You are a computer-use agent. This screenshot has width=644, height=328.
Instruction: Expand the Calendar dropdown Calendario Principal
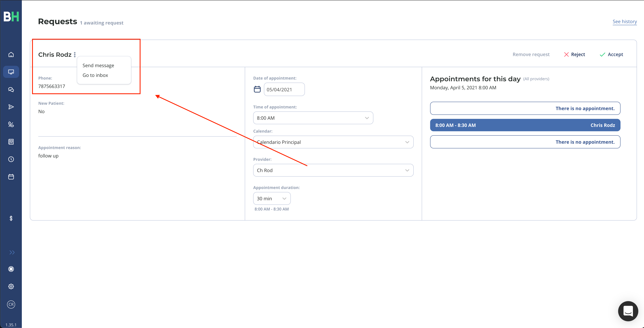[333, 142]
